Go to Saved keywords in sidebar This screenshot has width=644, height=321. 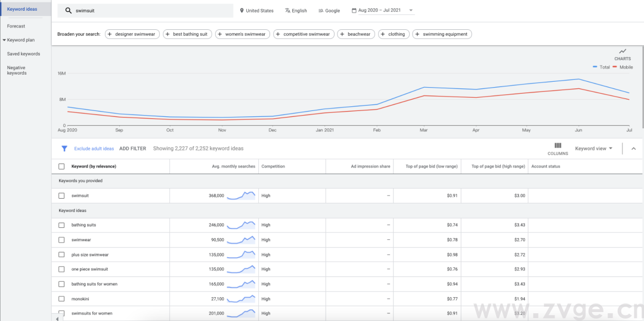23,54
